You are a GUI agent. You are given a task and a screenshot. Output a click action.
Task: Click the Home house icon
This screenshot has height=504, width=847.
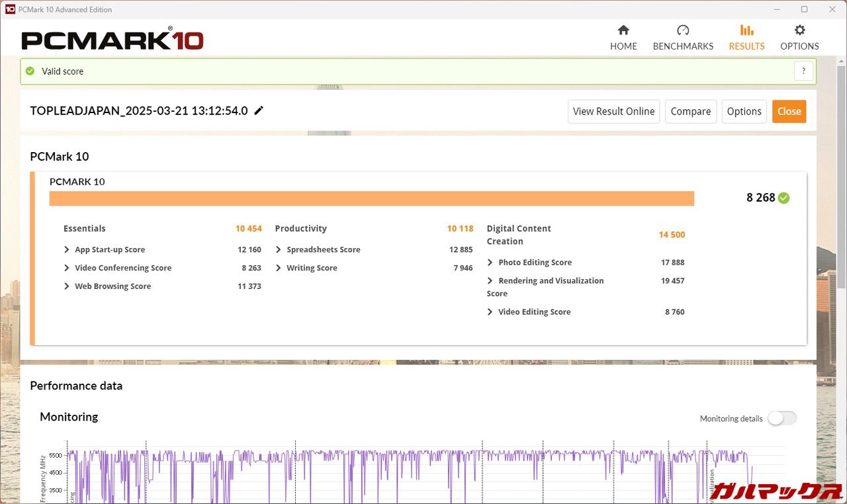click(x=623, y=30)
